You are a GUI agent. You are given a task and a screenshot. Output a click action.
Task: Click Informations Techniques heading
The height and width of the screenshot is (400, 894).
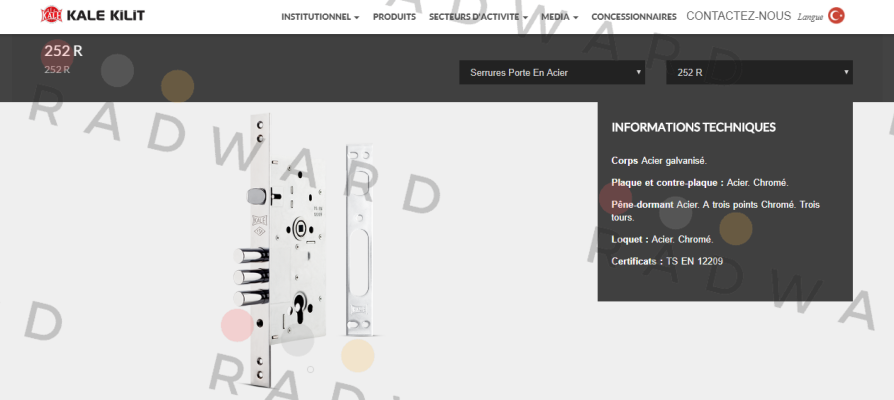(693, 127)
